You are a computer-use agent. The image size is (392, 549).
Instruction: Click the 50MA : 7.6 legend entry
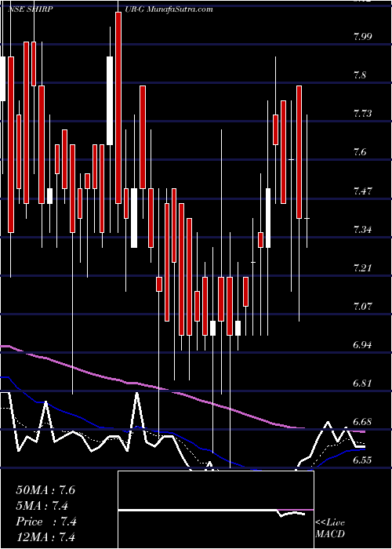click(45, 490)
